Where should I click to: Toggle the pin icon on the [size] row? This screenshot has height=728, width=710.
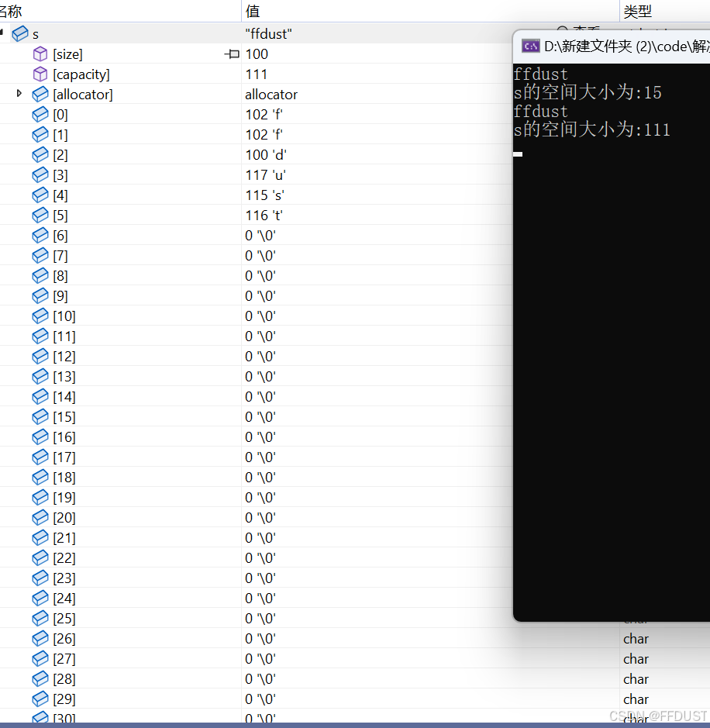pyautogui.click(x=232, y=54)
